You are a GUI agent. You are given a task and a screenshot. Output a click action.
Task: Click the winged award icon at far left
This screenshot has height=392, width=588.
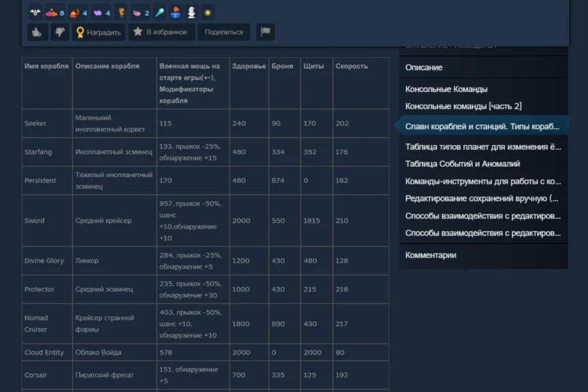(x=35, y=12)
